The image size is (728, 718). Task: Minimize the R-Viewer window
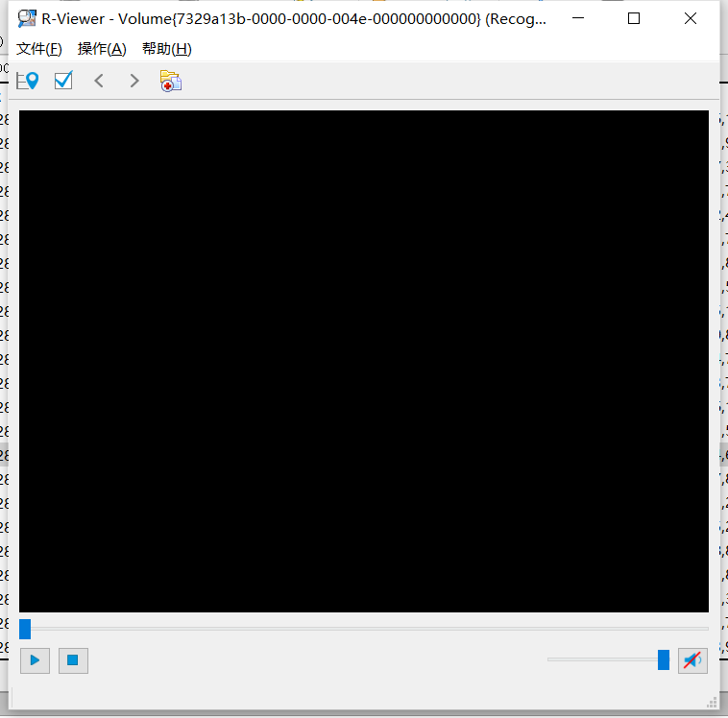(x=578, y=18)
